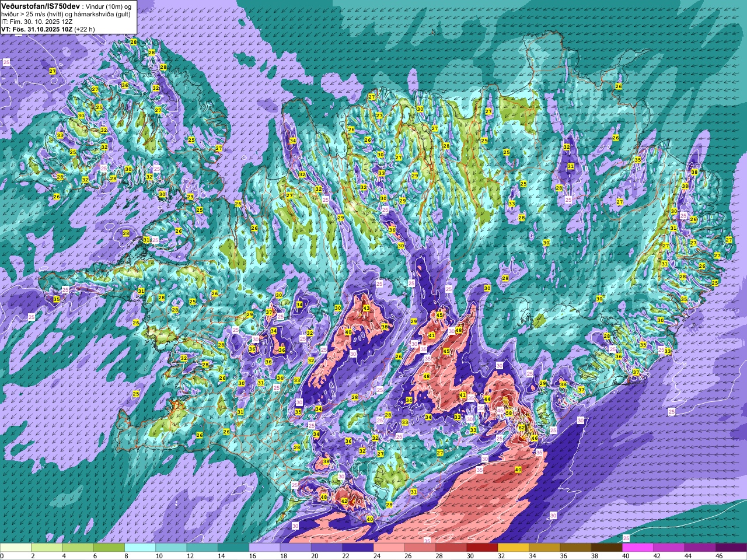Pick the darkest purple swatch after 46
The image size is (747, 560).
click(x=731, y=548)
